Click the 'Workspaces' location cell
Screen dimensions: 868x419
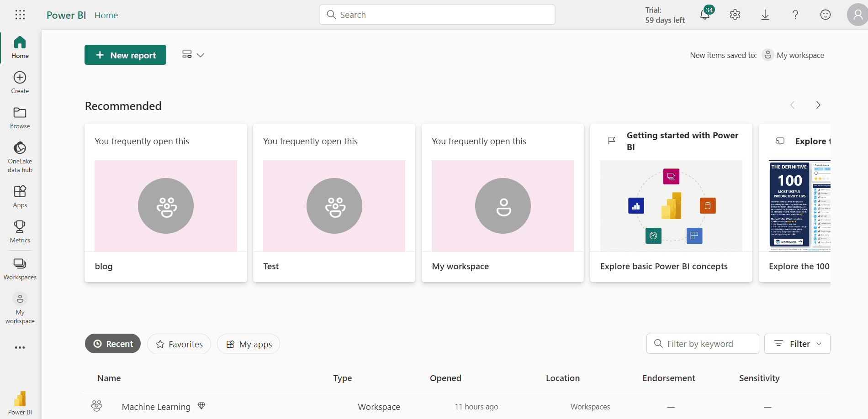tap(590, 407)
